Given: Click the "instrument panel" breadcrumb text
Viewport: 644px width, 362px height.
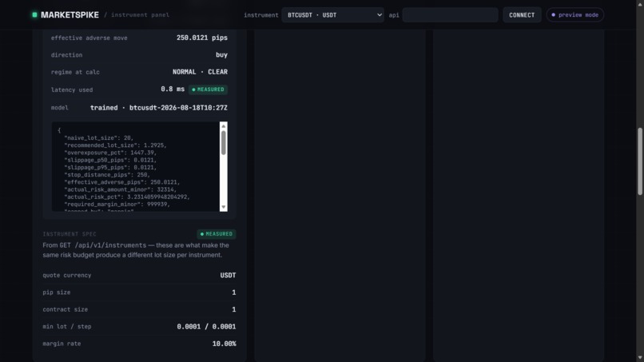Looking at the screenshot, I should click(140, 15).
